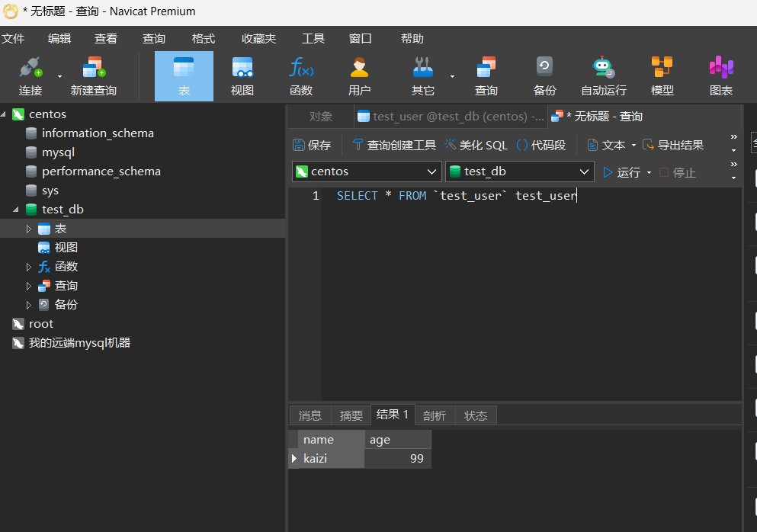This screenshot has width=757, height=532.
Task: Switch to the 消息 result tab
Action: 310,415
